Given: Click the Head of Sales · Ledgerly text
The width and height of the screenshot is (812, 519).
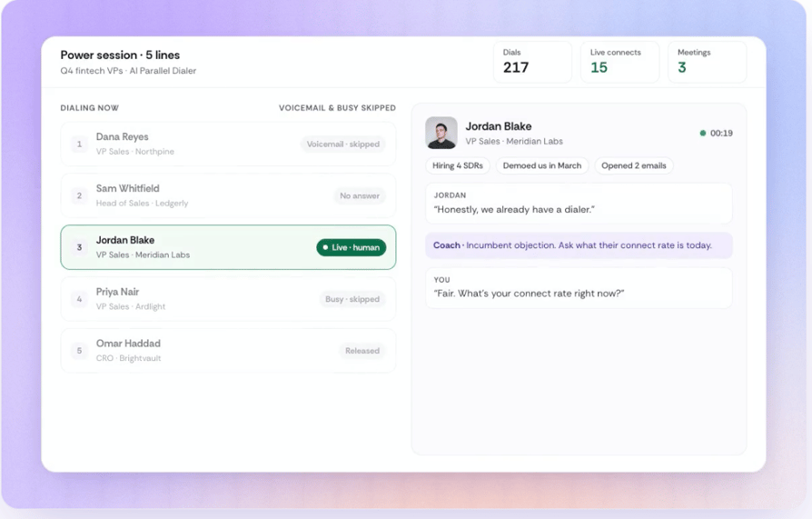Looking at the screenshot, I should pos(142,204).
